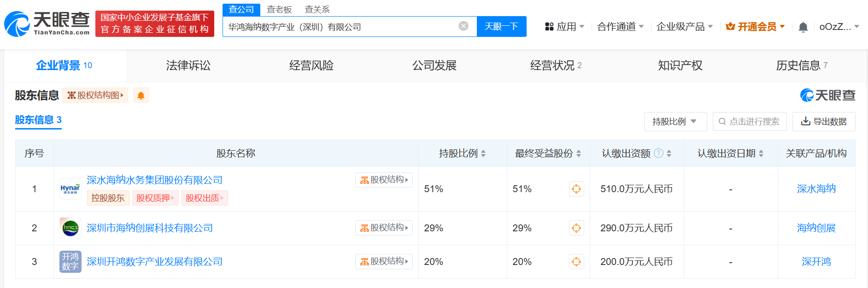
Task: Open beneficiary icon for 20% share row
Action: click(576, 262)
